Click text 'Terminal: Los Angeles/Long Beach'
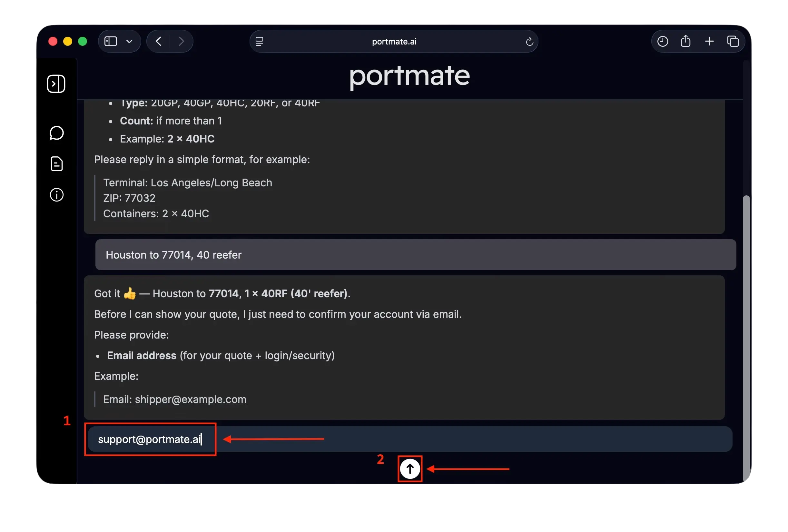Image resolution: width=788 pixels, height=532 pixels. 188,182
